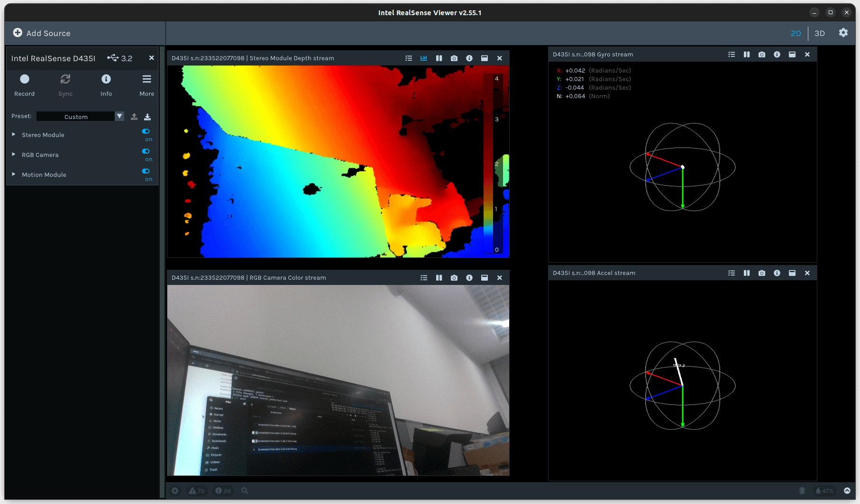Click the USB 3.2 connection icon

click(x=113, y=58)
